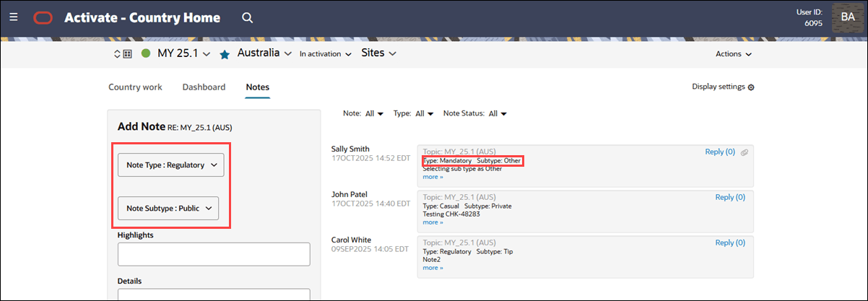Focus the Highlights input field

coord(214,254)
